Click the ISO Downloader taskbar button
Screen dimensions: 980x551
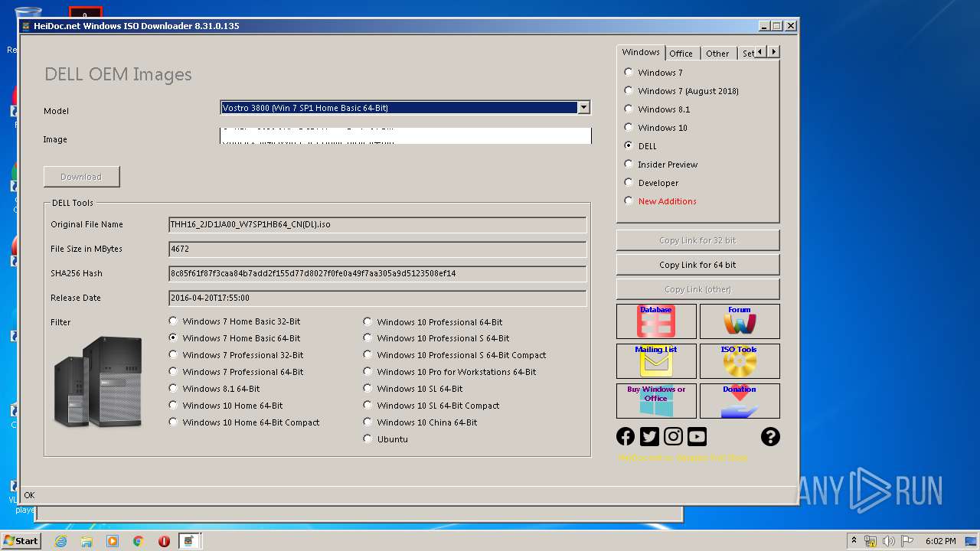(x=190, y=541)
